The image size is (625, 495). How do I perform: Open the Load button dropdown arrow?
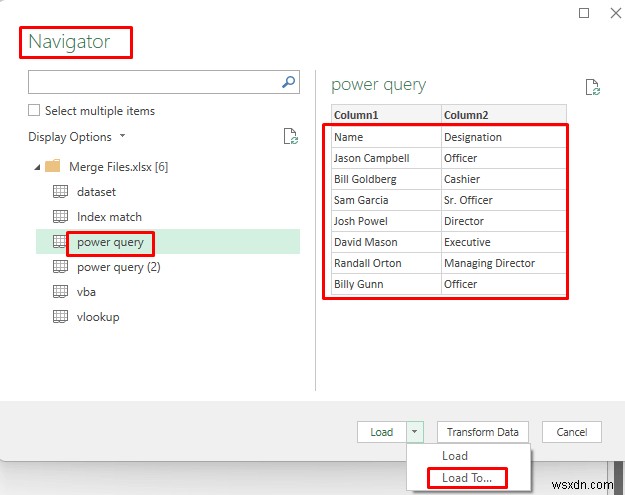(415, 432)
